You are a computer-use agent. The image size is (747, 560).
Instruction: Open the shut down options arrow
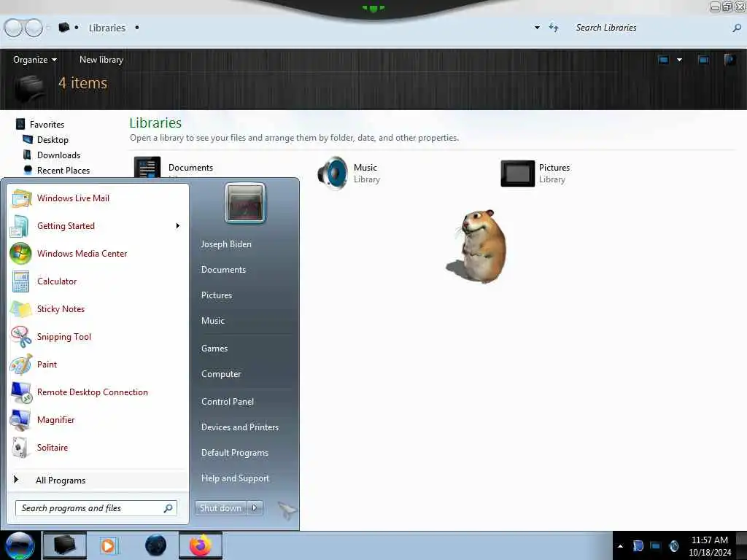(255, 508)
